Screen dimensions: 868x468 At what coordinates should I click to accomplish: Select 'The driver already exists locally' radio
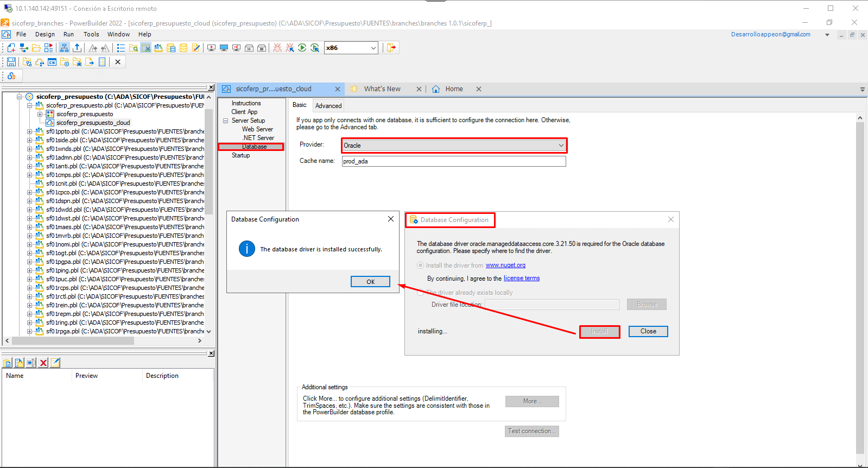coord(420,293)
